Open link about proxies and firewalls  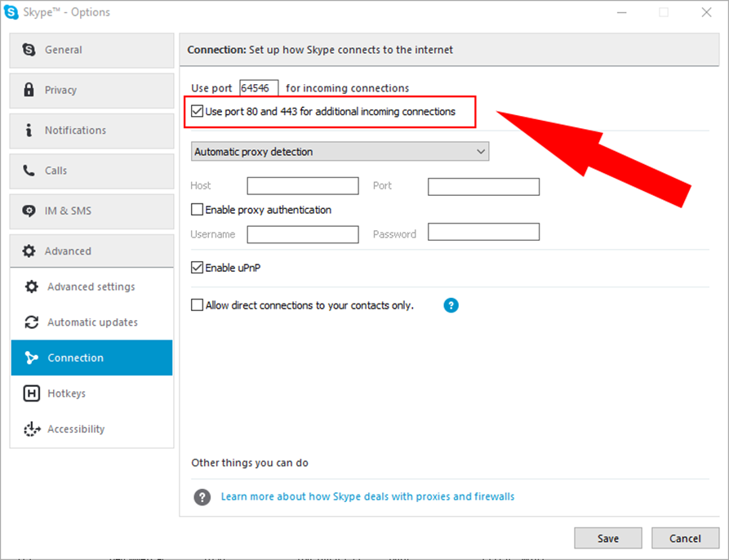(367, 496)
